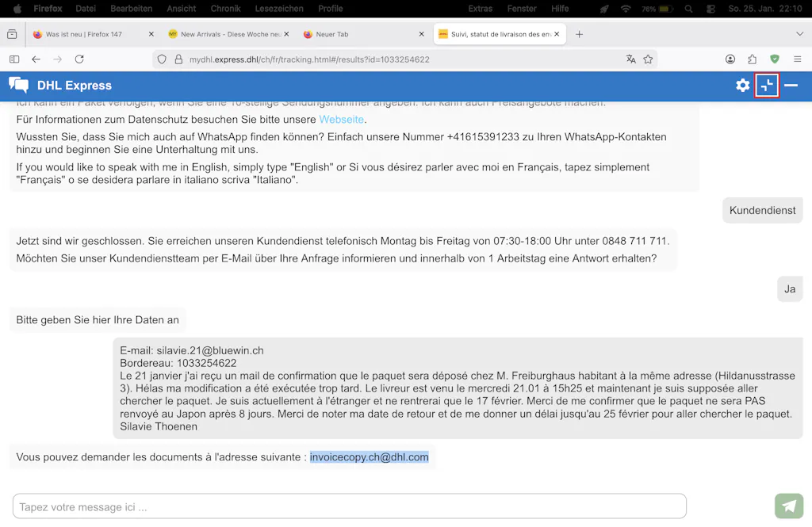Open the Chronik menu
812x527 pixels.
pos(225,8)
